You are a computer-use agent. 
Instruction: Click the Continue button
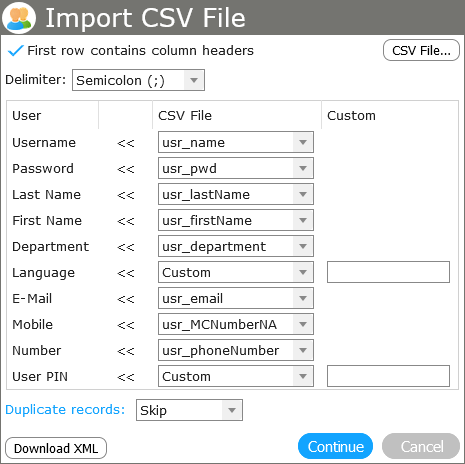coord(335,446)
